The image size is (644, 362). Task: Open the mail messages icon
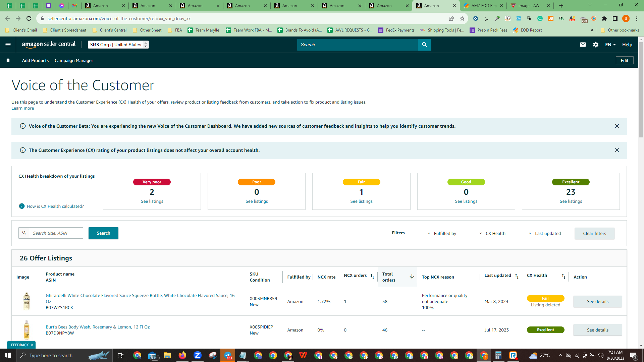pyautogui.click(x=583, y=45)
